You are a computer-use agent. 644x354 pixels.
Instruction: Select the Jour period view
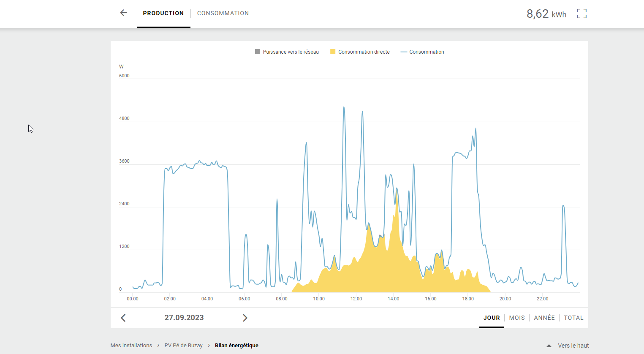(x=492, y=318)
